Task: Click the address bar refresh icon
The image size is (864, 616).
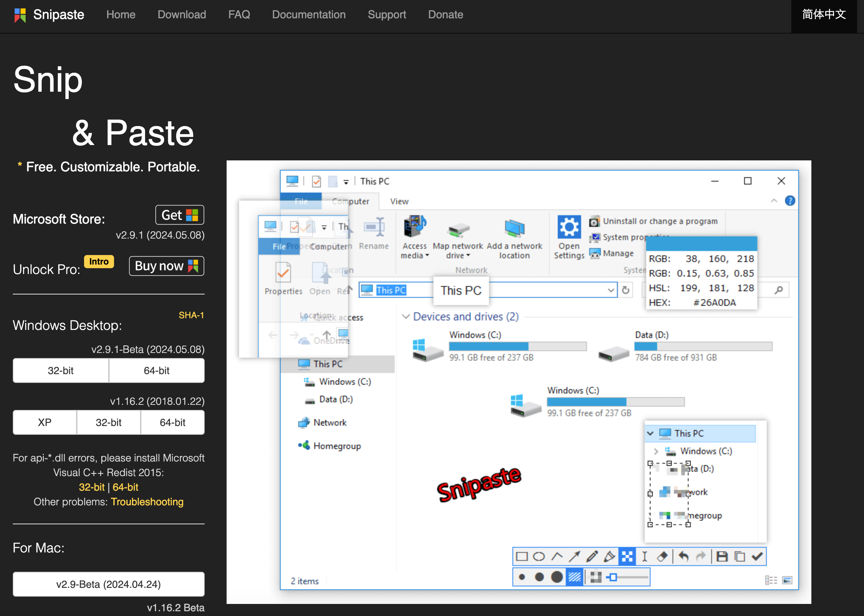Action: coord(626,290)
